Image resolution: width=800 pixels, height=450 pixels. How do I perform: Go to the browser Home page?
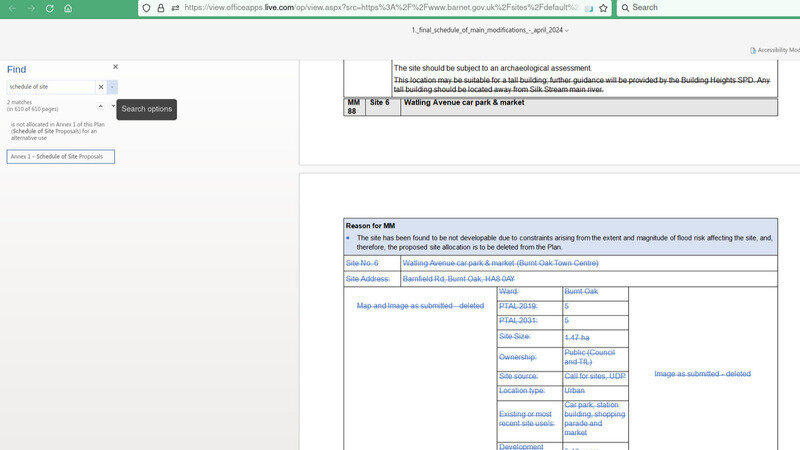coord(67,7)
